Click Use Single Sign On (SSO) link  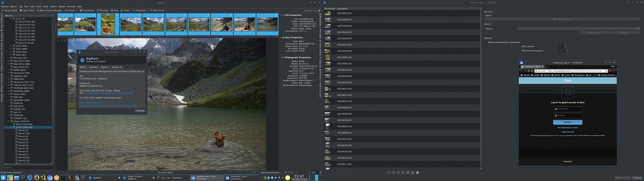click(x=568, y=128)
